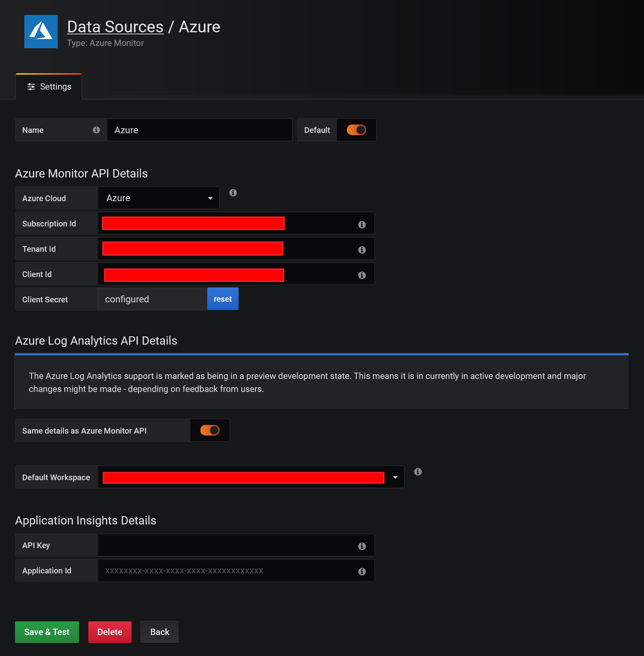Turn off Same details as Azure Monitor API

(x=210, y=430)
